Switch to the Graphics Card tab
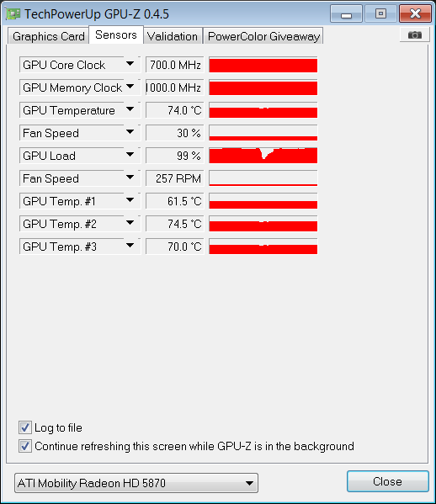Viewport: 436px width, 504px height. click(48, 36)
